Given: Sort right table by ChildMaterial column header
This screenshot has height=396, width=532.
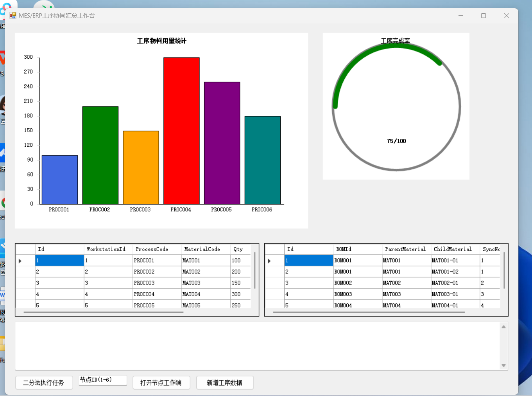Looking at the screenshot, I should click(x=455, y=249).
